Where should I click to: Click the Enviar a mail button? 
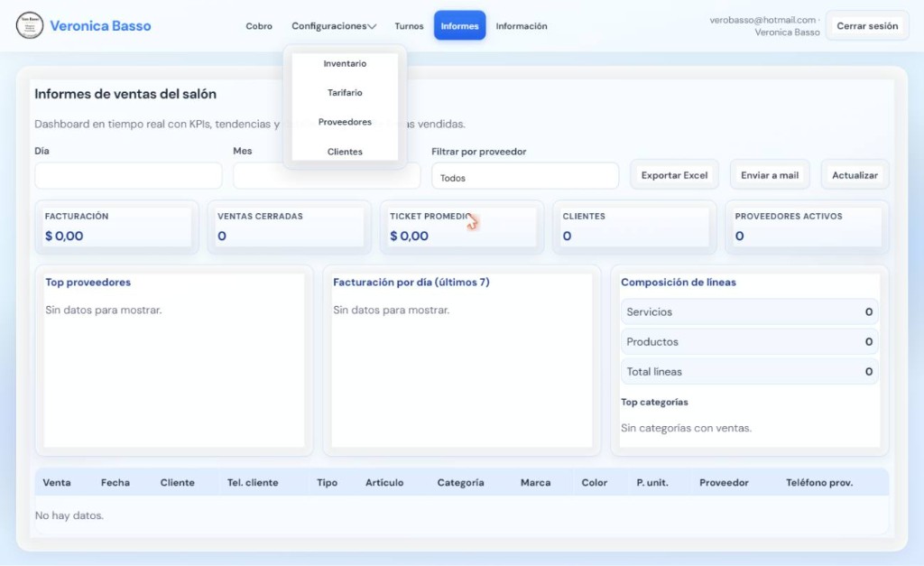click(770, 175)
